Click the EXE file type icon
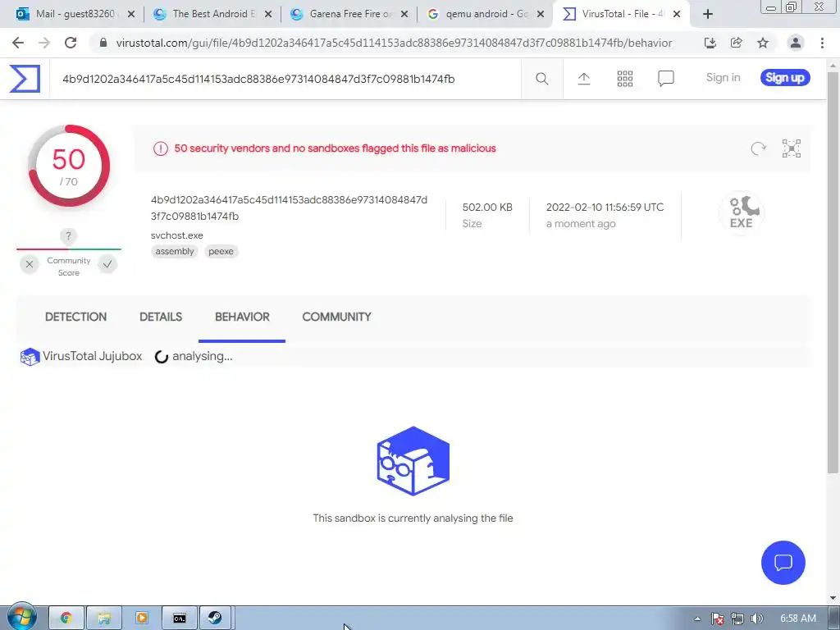This screenshot has height=630, width=840. [742, 212]
